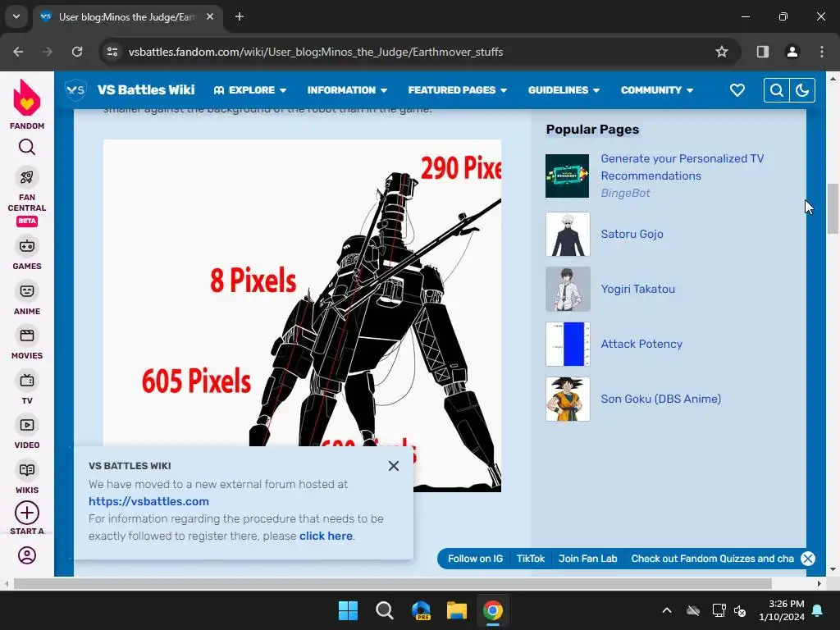Click Join Fan Lab button
This screenshot has width=840, height=630.
[587, 559]
